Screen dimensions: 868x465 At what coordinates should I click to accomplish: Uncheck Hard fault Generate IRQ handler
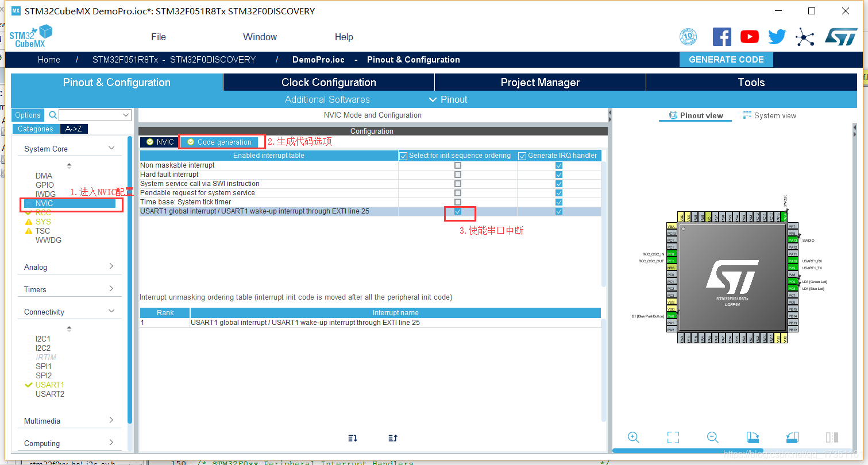point(559,175)
